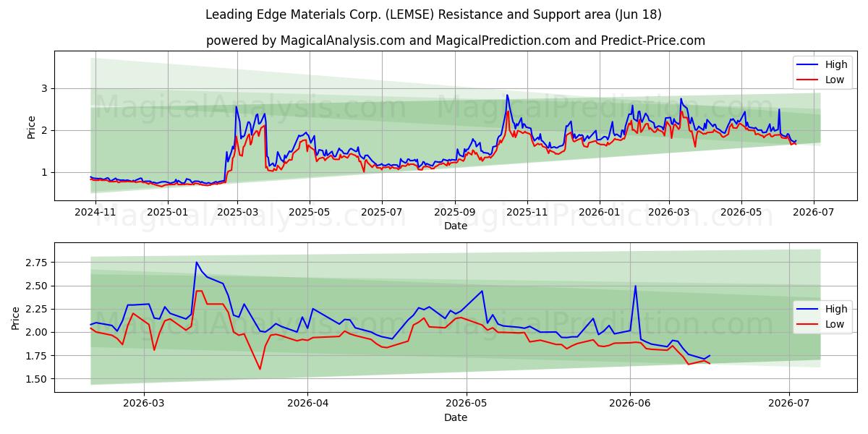Click the top chart 'Date' axis label
The width and height of the screenshot is (868, 434).
point(456,226)
